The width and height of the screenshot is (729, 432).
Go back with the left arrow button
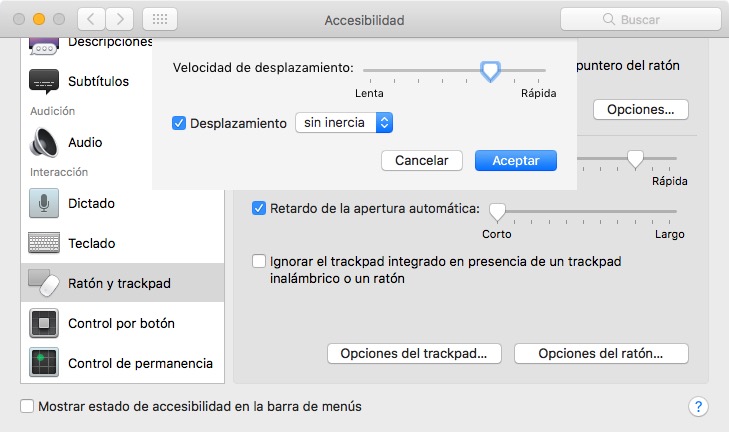tap(91, 19)
